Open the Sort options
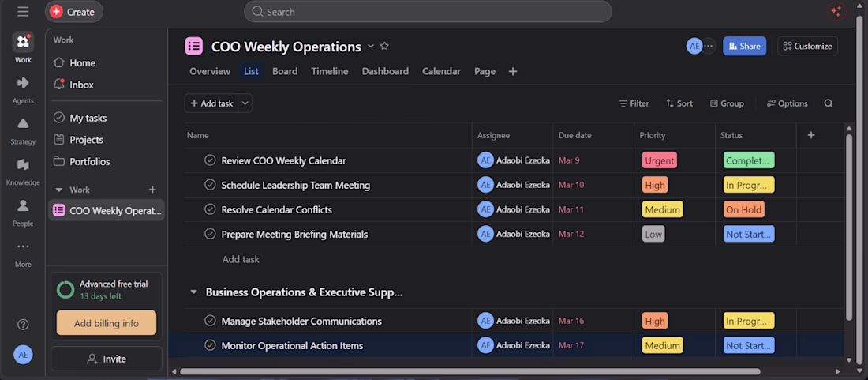Image resolution: width=868 pixels, height=380 pixels. [679, 103]
